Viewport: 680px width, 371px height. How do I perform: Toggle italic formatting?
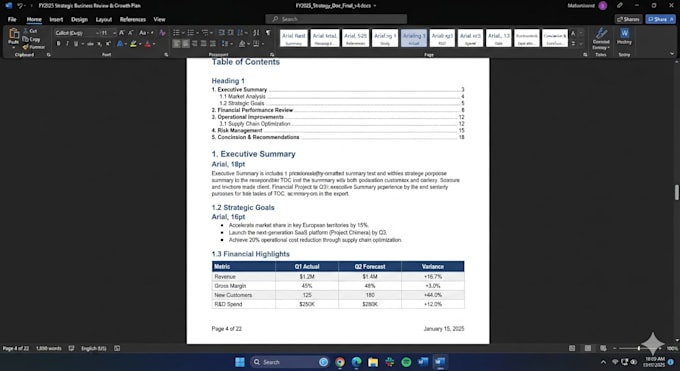coord(67,44)
